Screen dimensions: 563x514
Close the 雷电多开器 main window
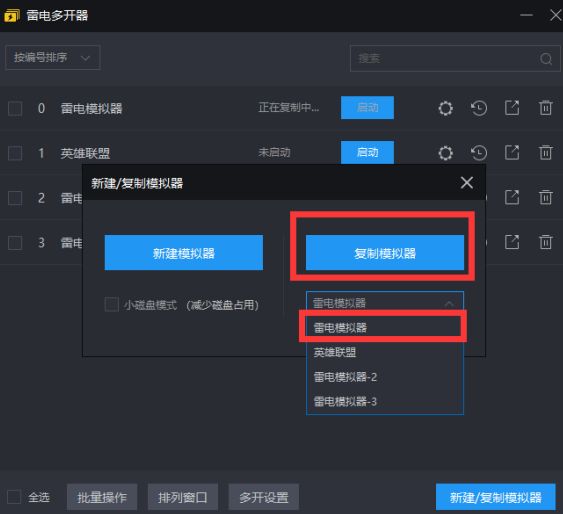click(556, 15)
